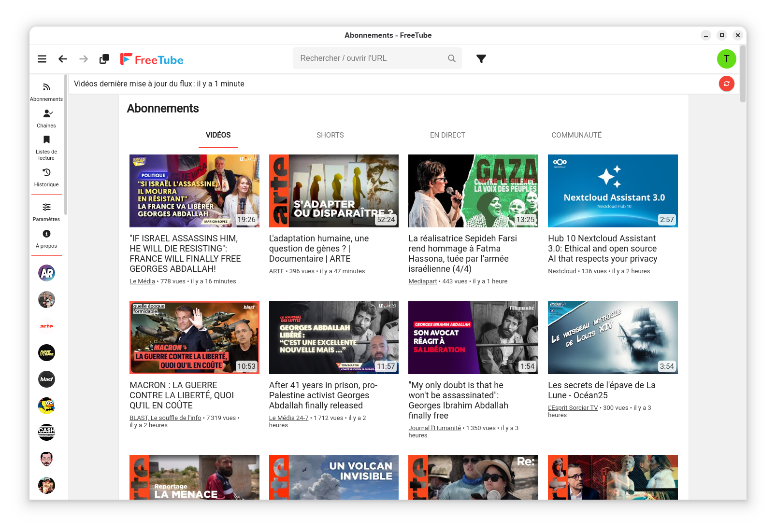The height and width of the screenshot is (532, 776).
Task: Play the GAZA 13:25 thumbnail
Action: [x=473, y=191]
